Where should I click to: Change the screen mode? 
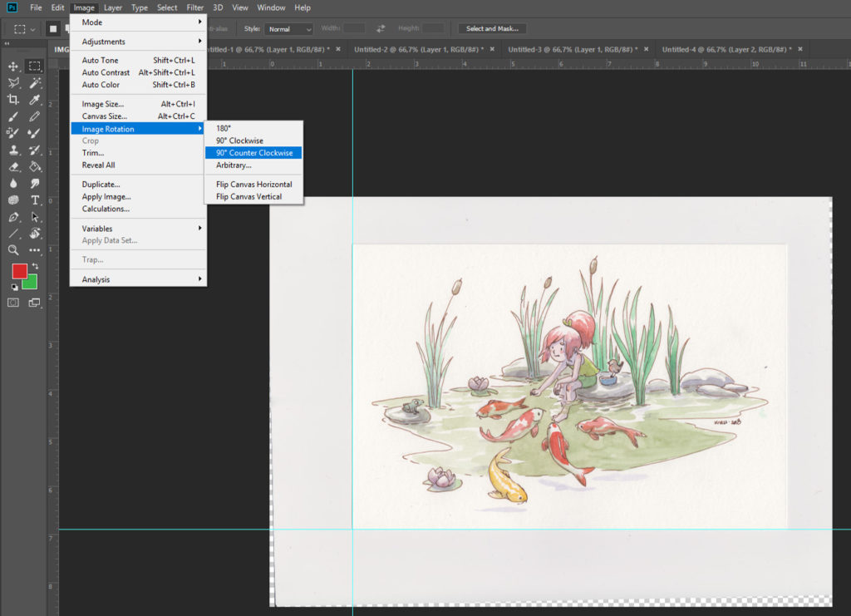35,303
